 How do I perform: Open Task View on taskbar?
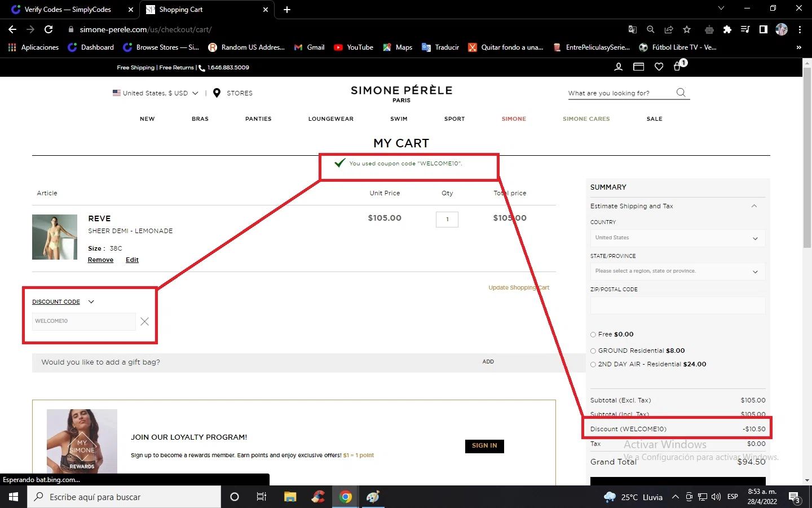click(262, 497)
